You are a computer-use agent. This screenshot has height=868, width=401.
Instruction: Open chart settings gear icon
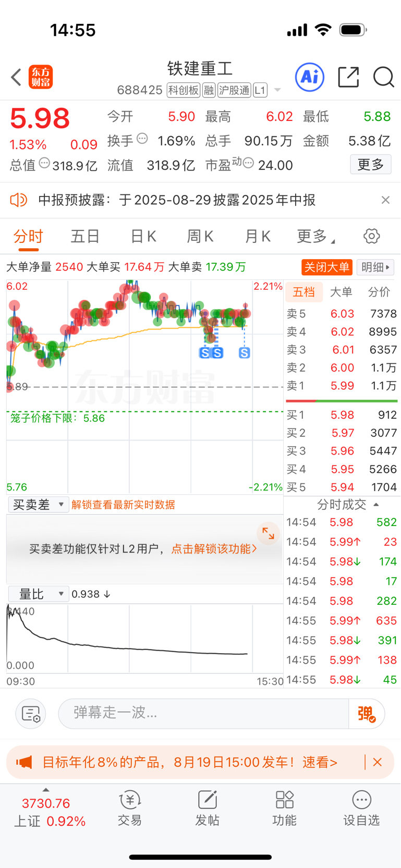(371, 236)
